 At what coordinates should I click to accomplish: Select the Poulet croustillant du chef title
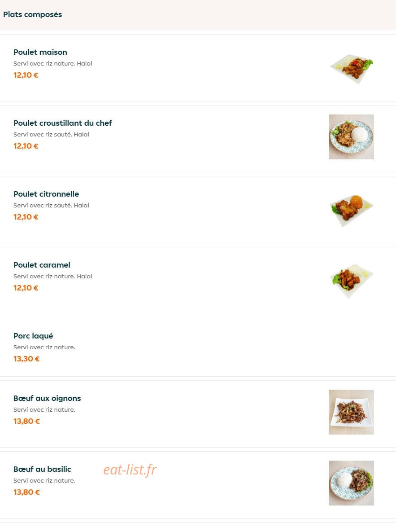63,123
